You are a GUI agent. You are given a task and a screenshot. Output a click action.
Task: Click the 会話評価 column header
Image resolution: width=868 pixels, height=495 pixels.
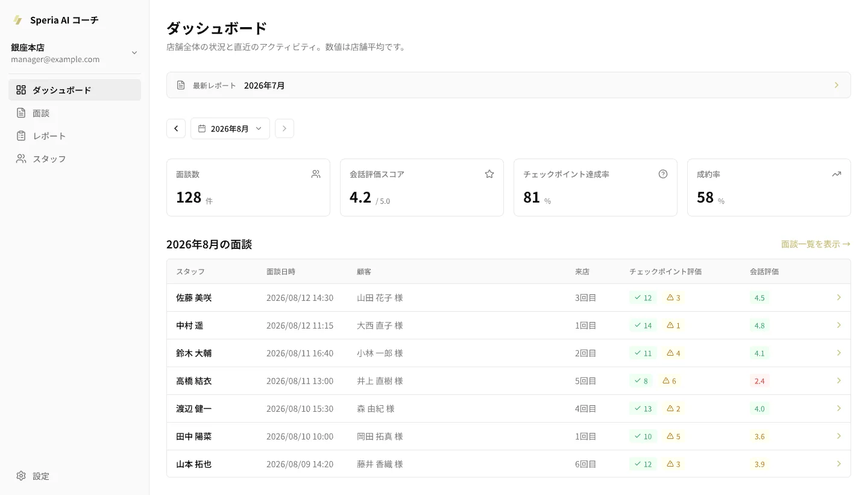click(764, 271)
